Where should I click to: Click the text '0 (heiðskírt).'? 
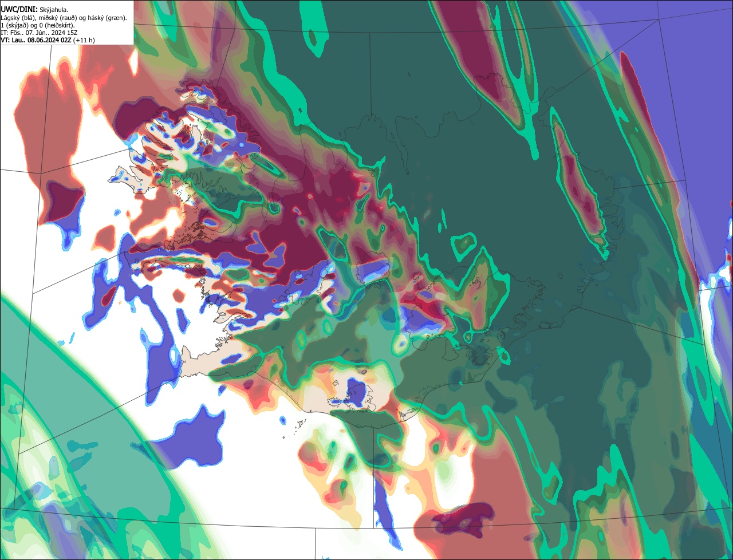pyautogui.click(x=57, y=26)
